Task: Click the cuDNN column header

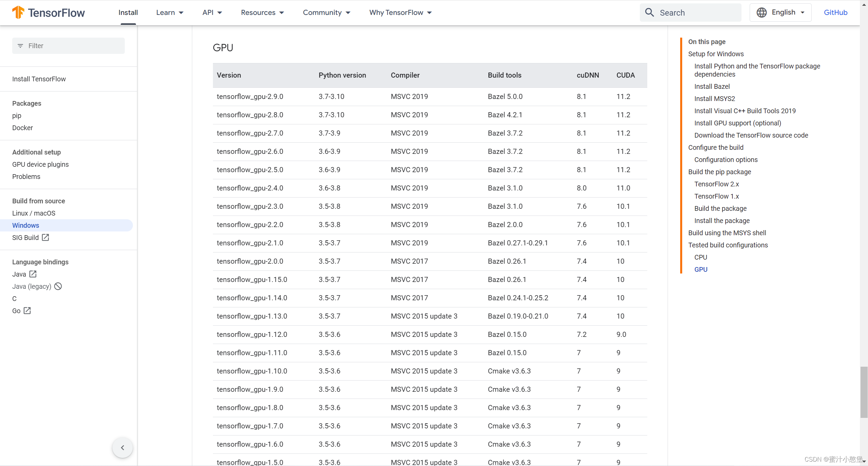Action: click(588, 75)
